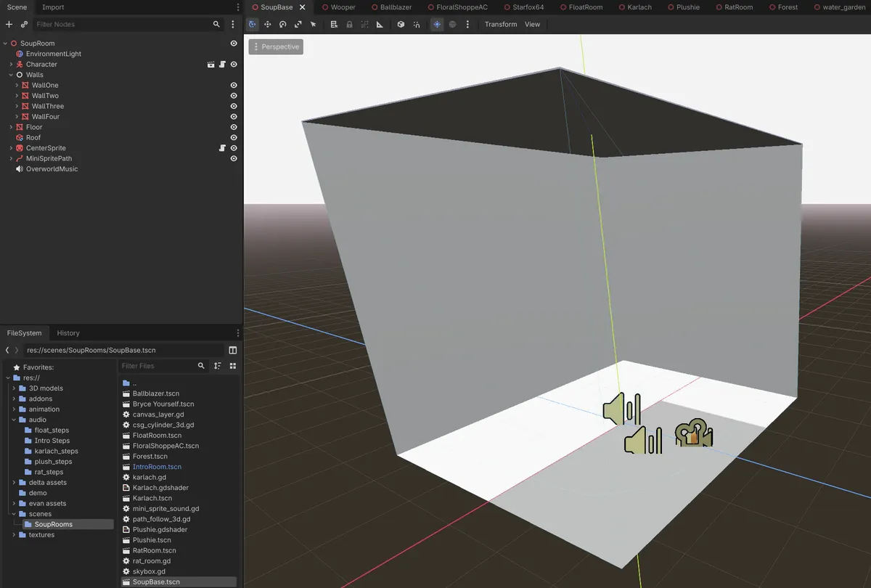The image size is (871, 588).
Task: Switch file list to thumbnail grid view
Action: (x=233, y=366)
